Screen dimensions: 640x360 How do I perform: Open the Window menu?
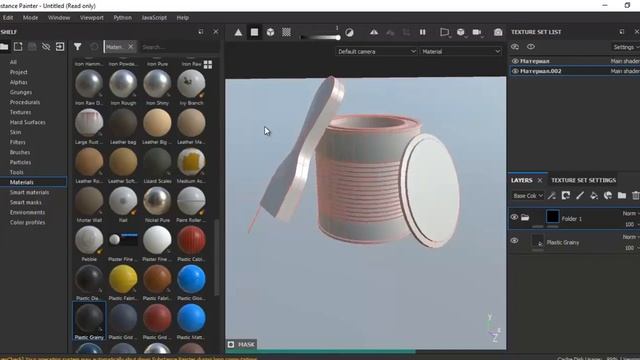tap(59, 18)
